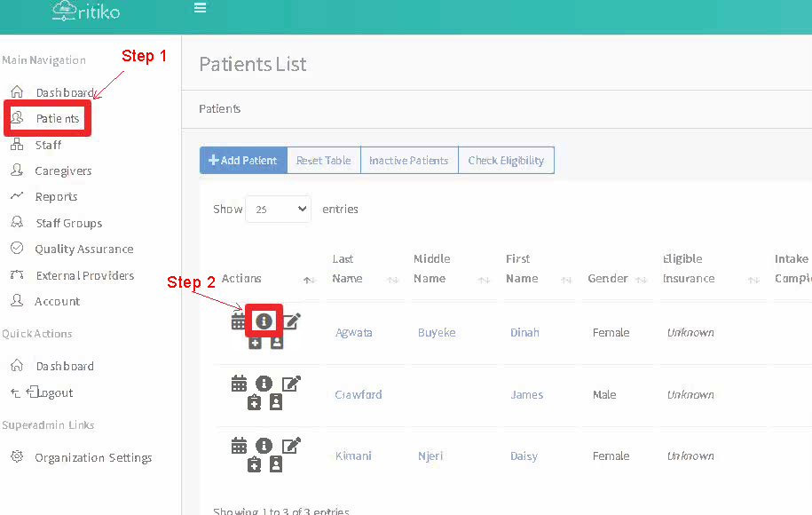Click ID badge icon in Kimani's row
This screenshot has width=812, height=515.
point(276,463)
